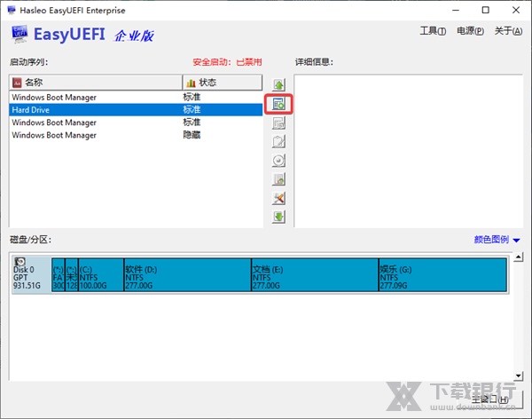
Task: Click the delete boot entry icon below create
Action: point(278,123)
